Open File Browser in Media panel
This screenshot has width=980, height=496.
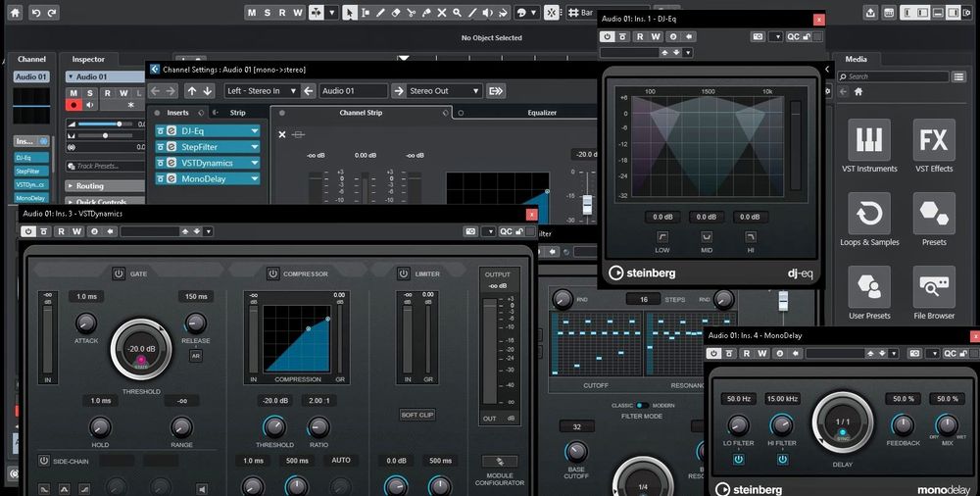pos(934,293)
